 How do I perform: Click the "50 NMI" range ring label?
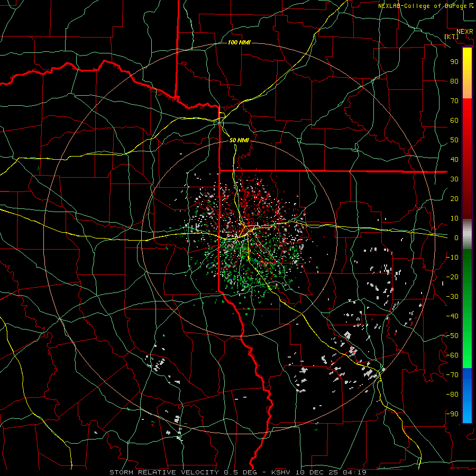[239, 140]
